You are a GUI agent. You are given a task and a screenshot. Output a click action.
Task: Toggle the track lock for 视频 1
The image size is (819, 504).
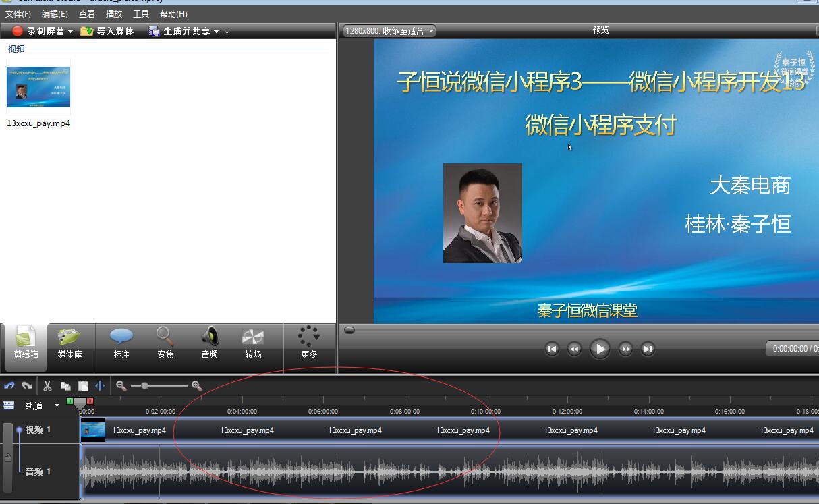coord(7,459)
